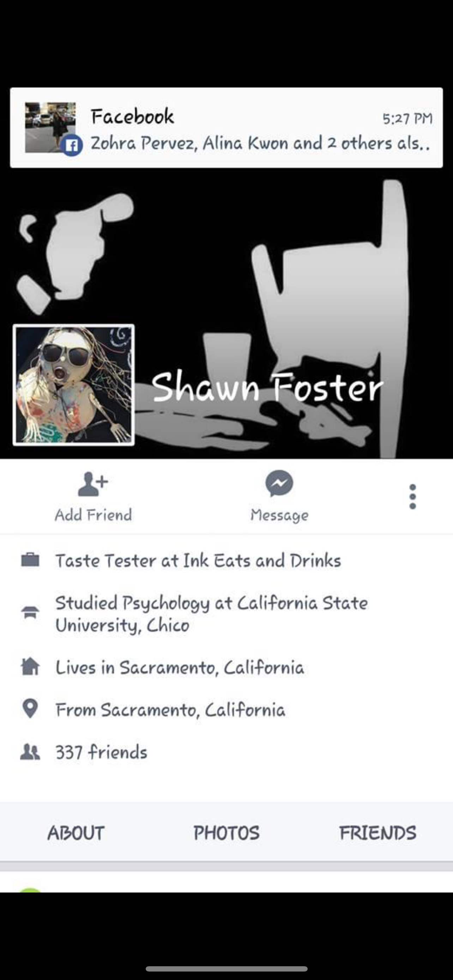This screenshot has width=453, height=980.
Task: View the 337 friends list
Action: point(102,752)
